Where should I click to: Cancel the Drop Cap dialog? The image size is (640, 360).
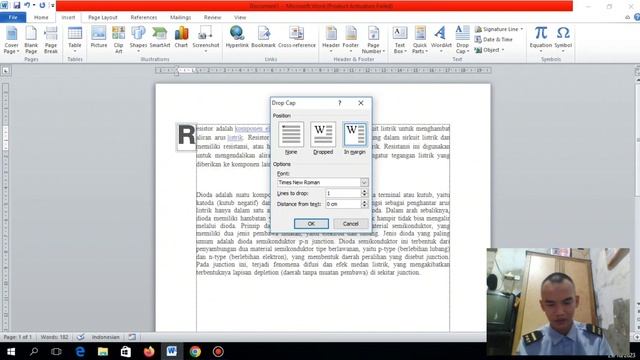350,224
